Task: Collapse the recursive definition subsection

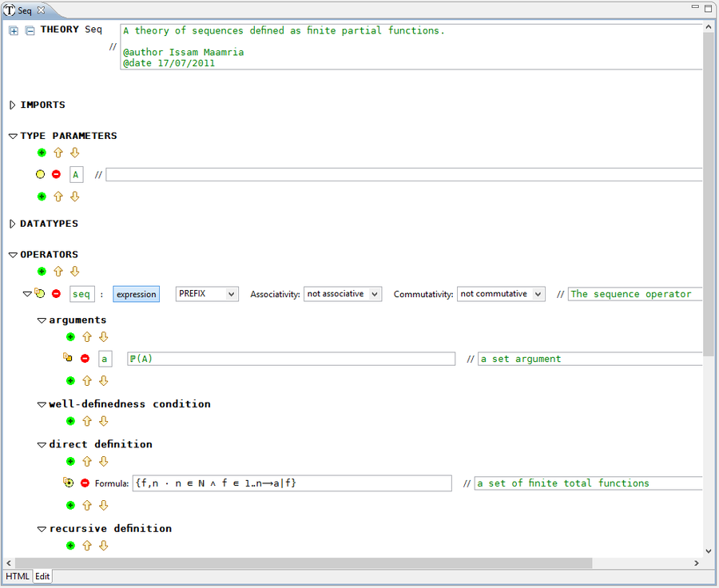Action: 42,530
